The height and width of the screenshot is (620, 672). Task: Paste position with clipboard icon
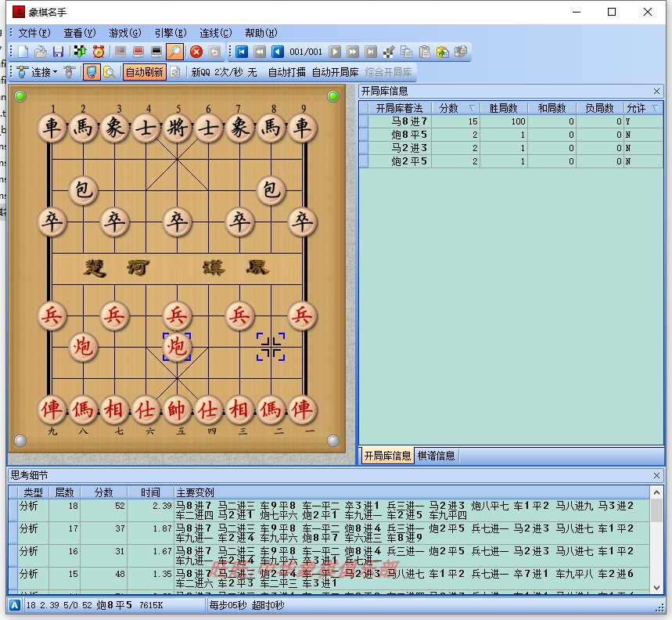pyautogui.click(x=424, y=52)
